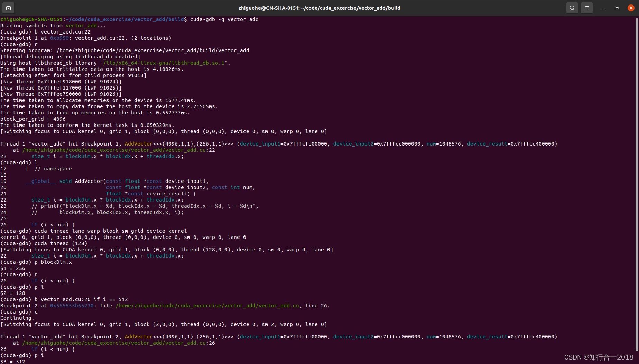The height and width of the screenshot is (364, 639).
Task: Click the terminal's vertical scrollbar
Action: click(x=637, y=184)
